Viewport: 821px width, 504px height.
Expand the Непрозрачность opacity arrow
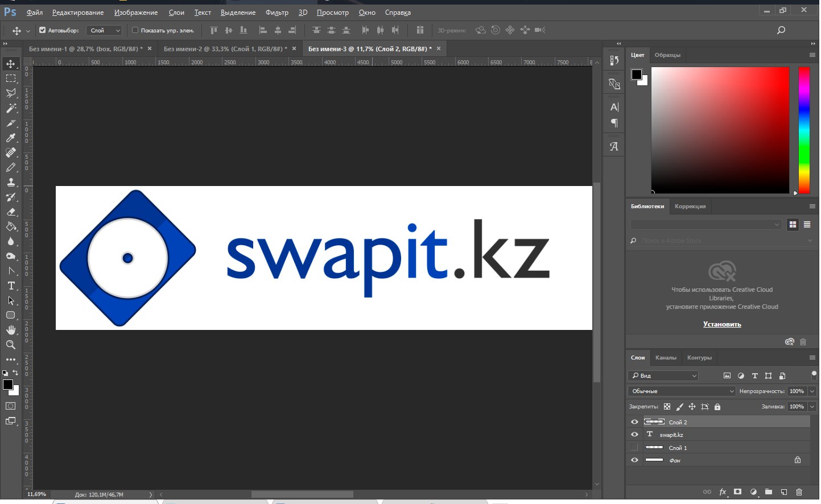812,391
